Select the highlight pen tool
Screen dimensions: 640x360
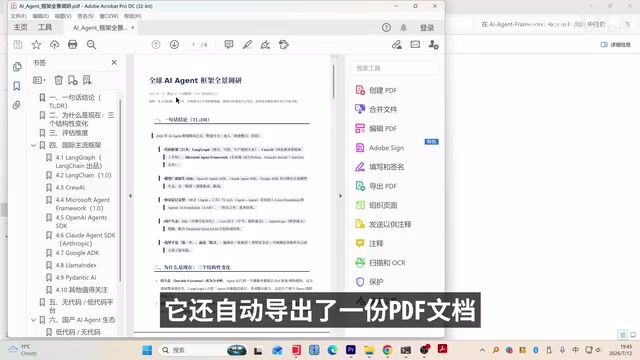click(x=247, y=44)
